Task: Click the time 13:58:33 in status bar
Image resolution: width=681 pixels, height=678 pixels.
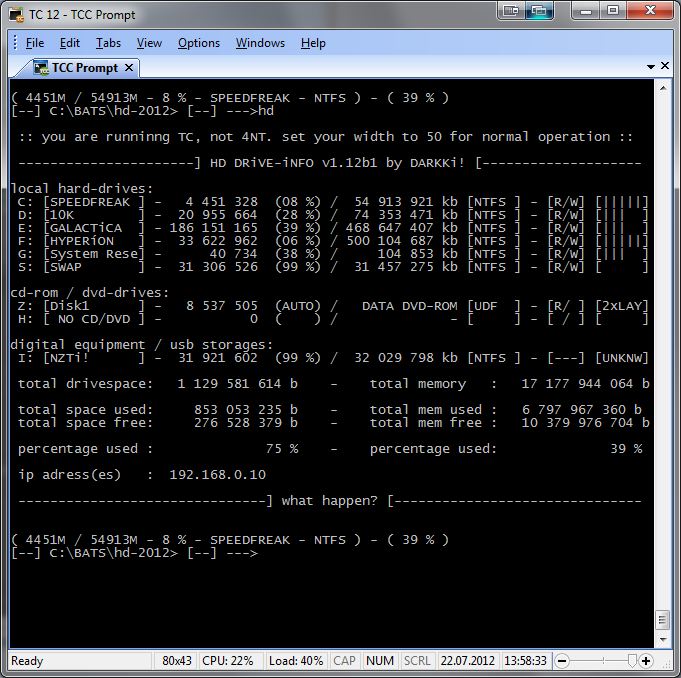Action: 525,661
